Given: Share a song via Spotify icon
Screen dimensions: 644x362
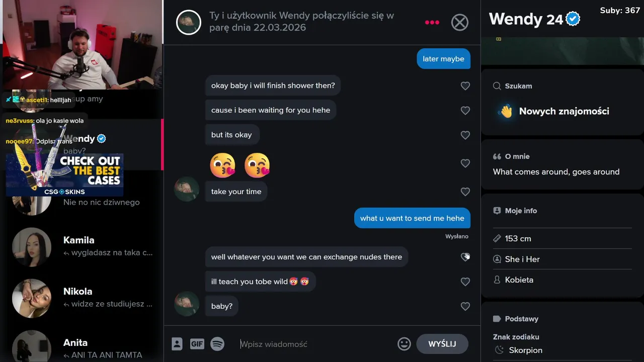Looking at the screenshot, I should (x=217, y=344).
